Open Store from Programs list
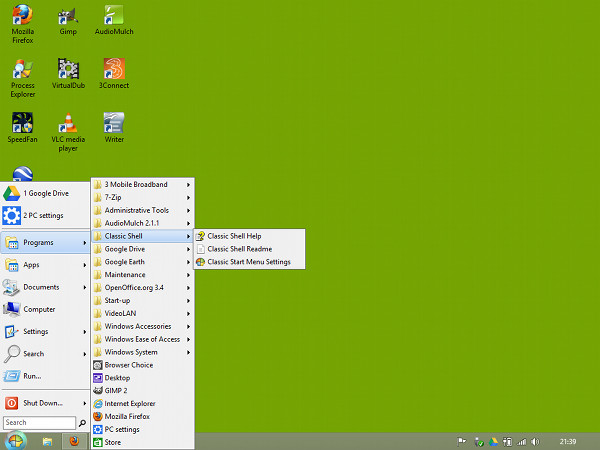Viewport: 600px width, 450px height. coord(142,442)
